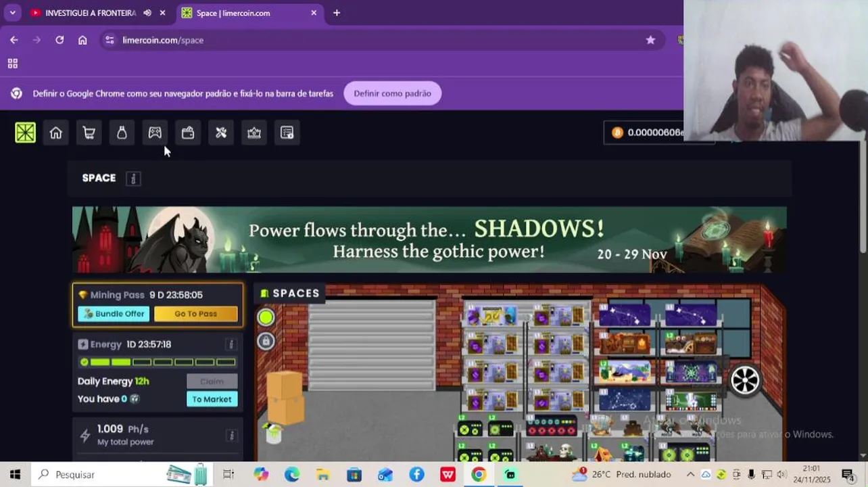The image size is (868, 487).
Task: Expand the hidden system tray icons chevron
Action: [x=690, y=474]
